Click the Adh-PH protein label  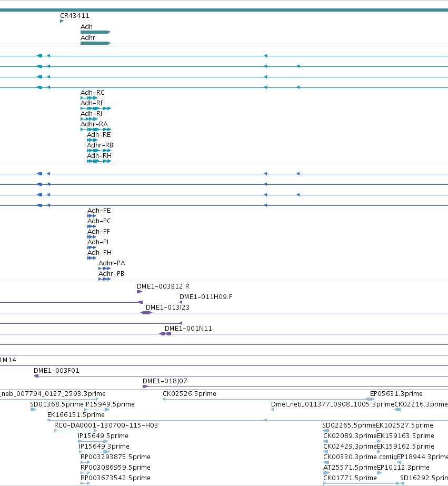click(x=99, y=253)
